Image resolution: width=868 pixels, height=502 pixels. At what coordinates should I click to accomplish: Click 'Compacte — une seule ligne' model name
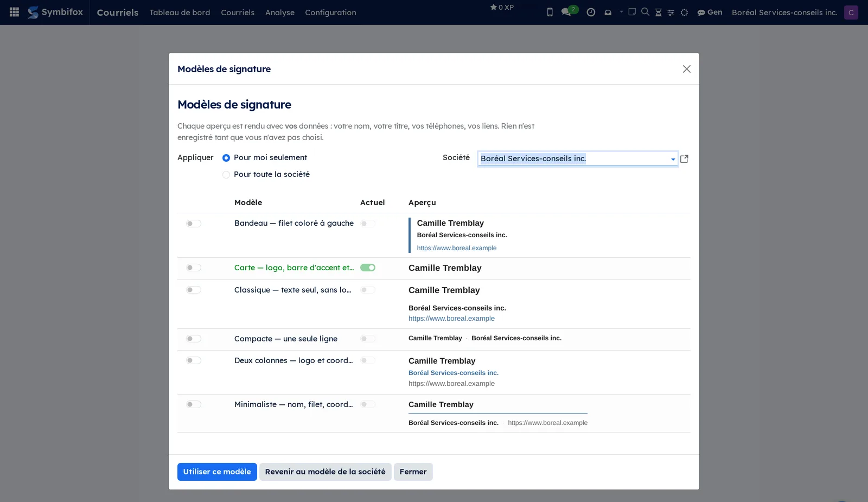(286, 339)
